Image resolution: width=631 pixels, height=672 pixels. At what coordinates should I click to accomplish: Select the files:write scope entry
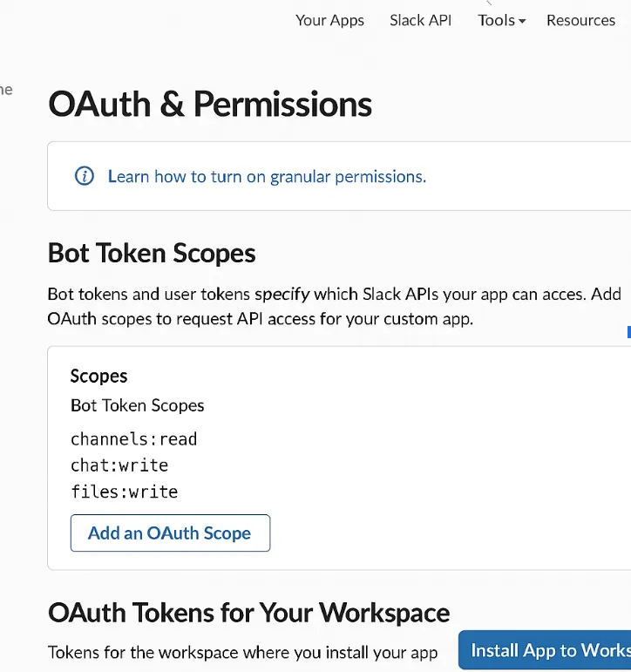point(125,492)
